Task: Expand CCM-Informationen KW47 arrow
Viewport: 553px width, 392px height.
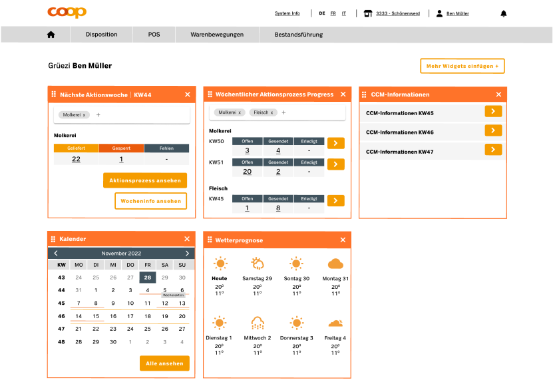Action: pyautogui.click(x=493, y=150)
